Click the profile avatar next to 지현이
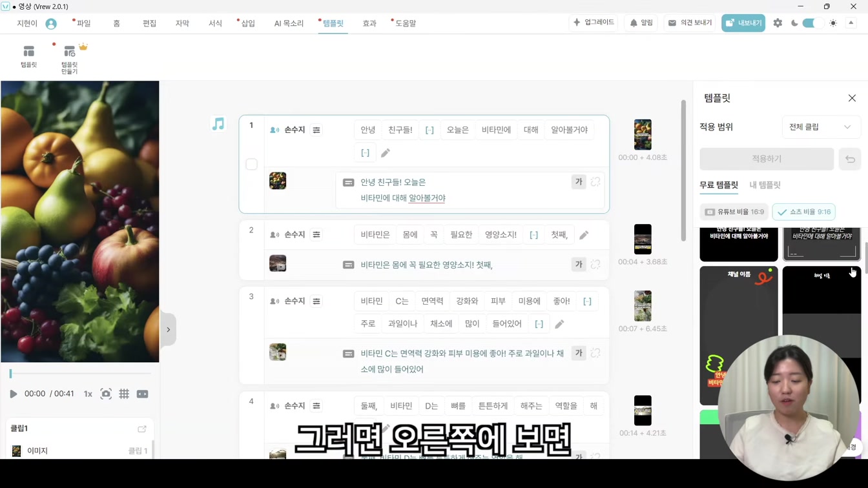Image resolution: width=868 pixels, height=488 pixels. tap(51, 23)
